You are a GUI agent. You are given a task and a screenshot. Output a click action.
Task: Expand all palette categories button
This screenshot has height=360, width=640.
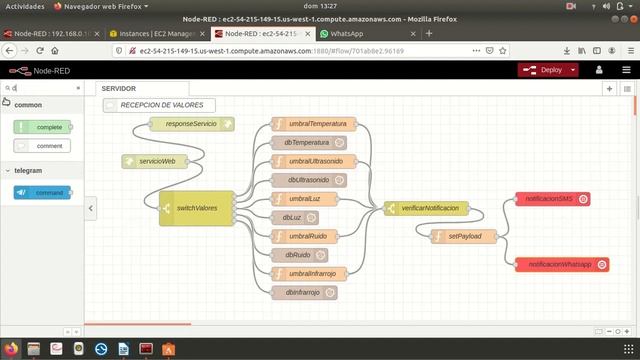(x=76, y=332)
